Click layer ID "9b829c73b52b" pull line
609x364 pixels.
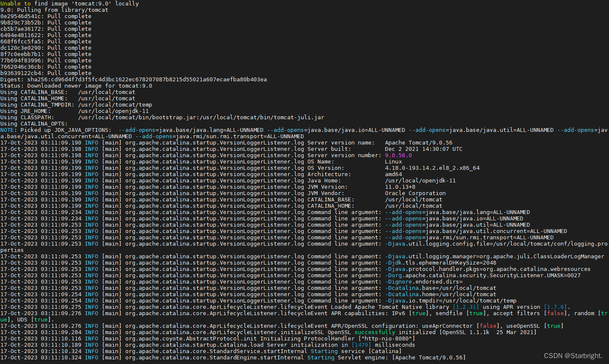(46, 22)
